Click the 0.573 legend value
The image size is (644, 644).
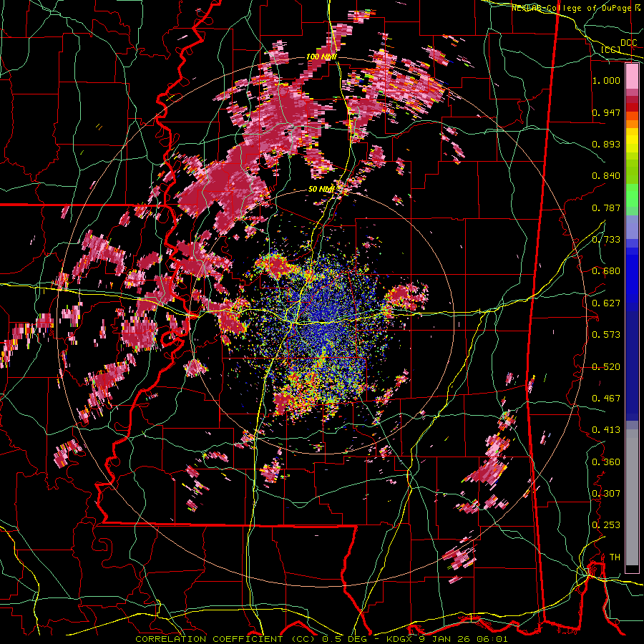click(x=606, y=335)
